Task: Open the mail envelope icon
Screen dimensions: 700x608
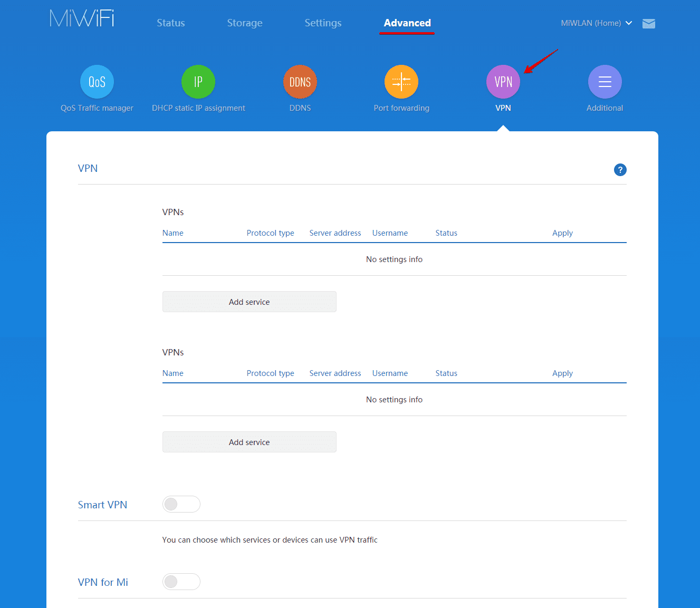Action: point(648,23)
